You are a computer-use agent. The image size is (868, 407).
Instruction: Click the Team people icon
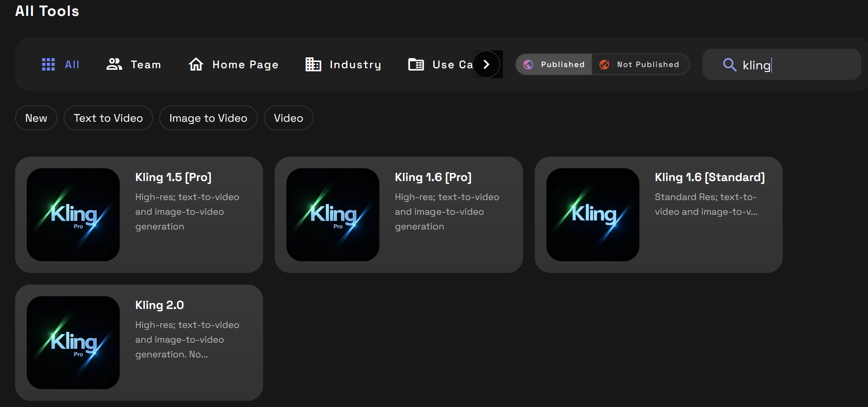114,64
